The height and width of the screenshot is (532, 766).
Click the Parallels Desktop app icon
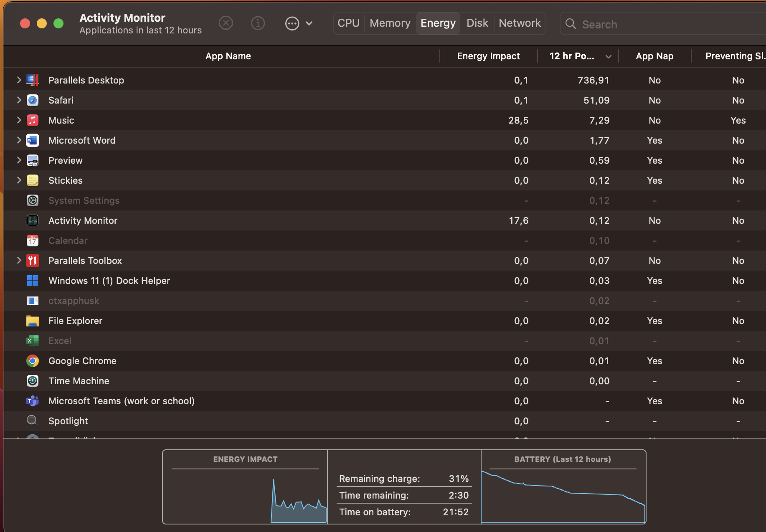coord(33,80)
